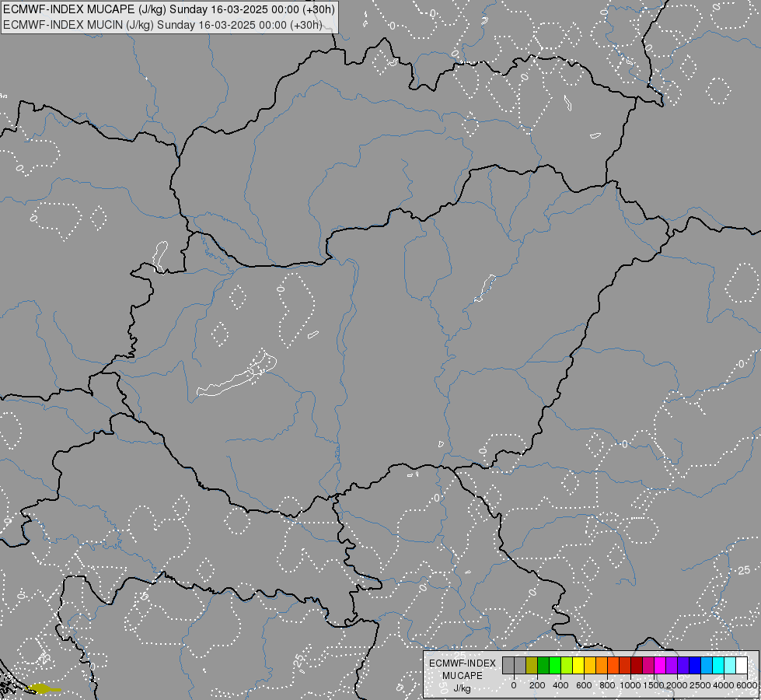Select the yellow-green legend swatch
The height and width of the screenshot is (700, 761).
[x=567, y=665]
